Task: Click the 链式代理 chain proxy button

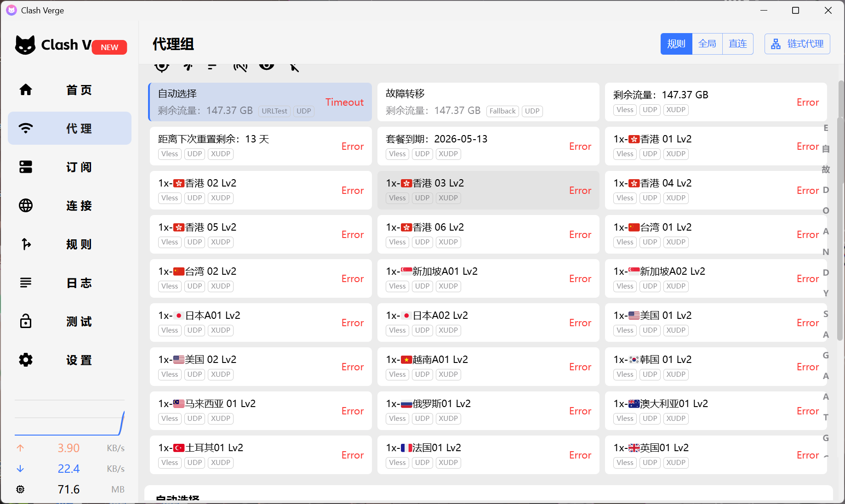Action: click(797, 44)
